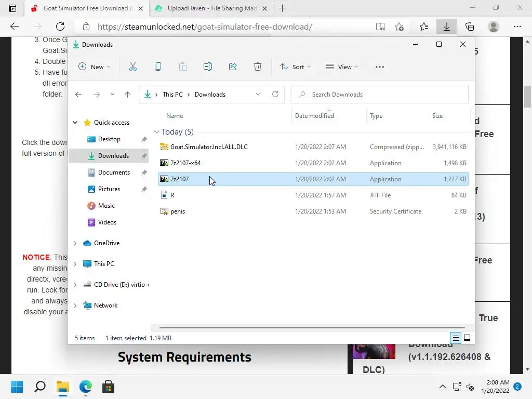532x399 pixels.
Task: Select Desktop in Quick access
Action: (109, 139)
